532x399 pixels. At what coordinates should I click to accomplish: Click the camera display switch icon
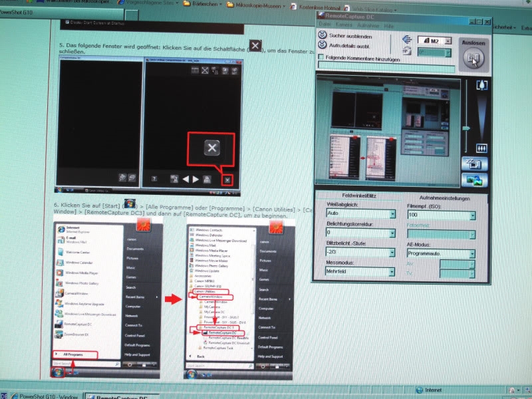477,164
